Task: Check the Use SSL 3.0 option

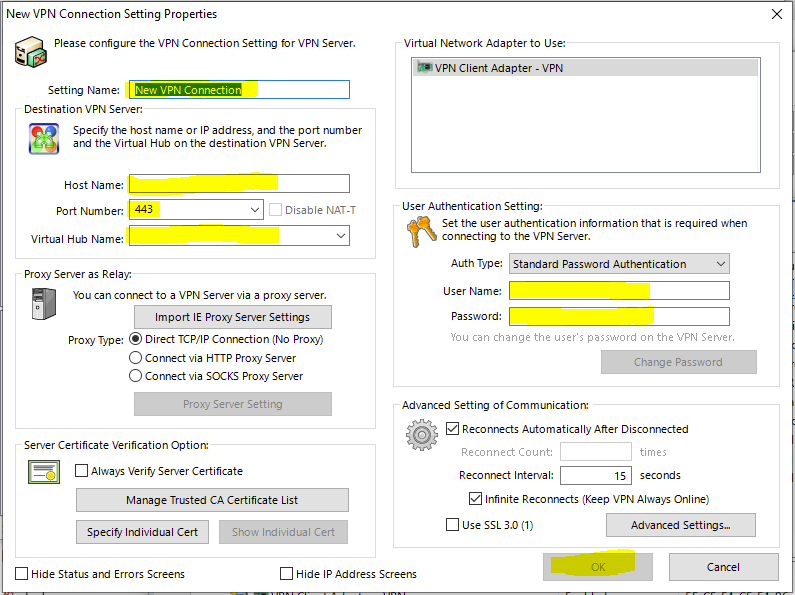Action: [453, 525]
